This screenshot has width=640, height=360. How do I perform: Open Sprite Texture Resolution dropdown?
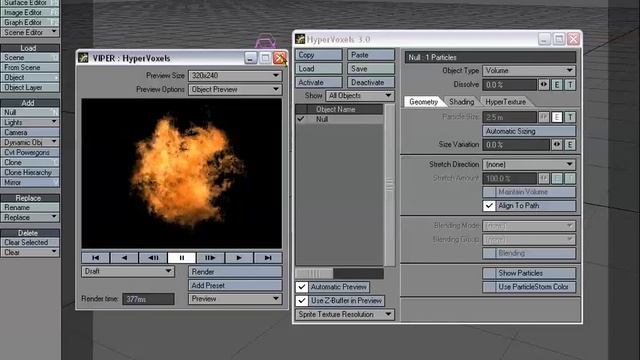345,314
